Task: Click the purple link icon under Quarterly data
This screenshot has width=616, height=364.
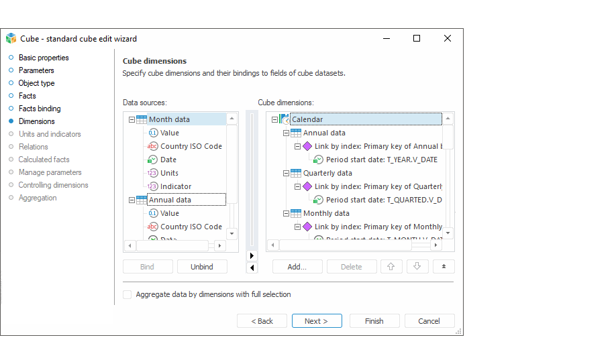Action: click(x=307, y=186)
